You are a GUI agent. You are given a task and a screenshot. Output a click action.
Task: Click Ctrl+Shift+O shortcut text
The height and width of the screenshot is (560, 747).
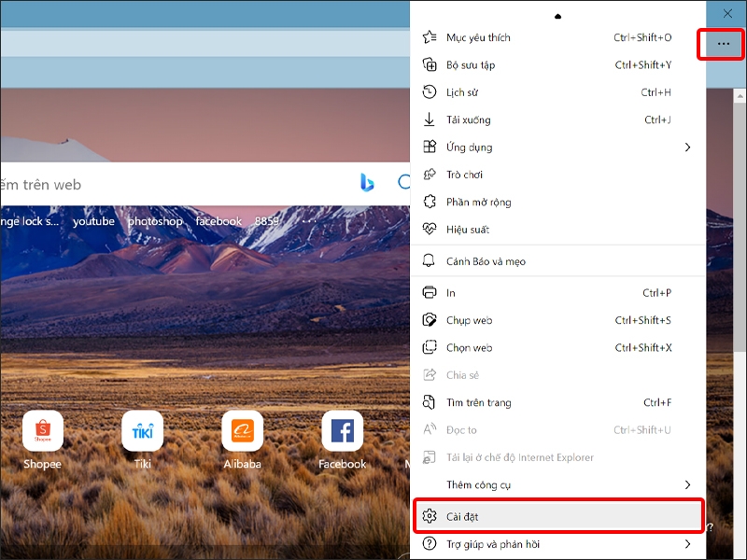tap(642, 37)
